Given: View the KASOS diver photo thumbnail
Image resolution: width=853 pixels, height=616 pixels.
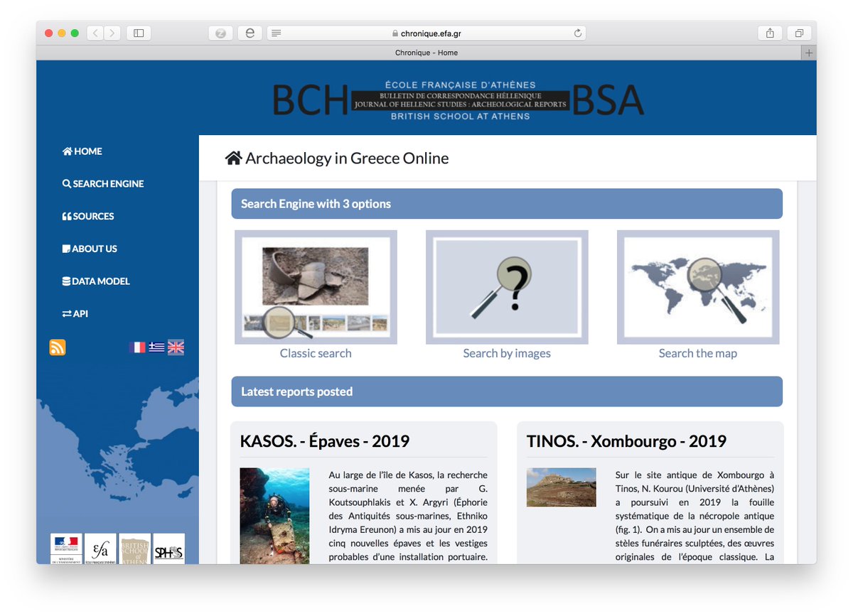Looking at the screenshot, I should [x=274, y=516].
